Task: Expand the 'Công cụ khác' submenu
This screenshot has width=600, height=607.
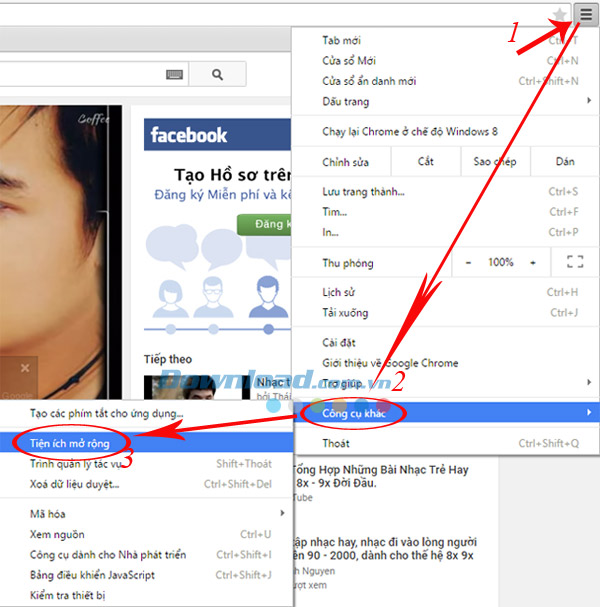Action: coord(445,413)
